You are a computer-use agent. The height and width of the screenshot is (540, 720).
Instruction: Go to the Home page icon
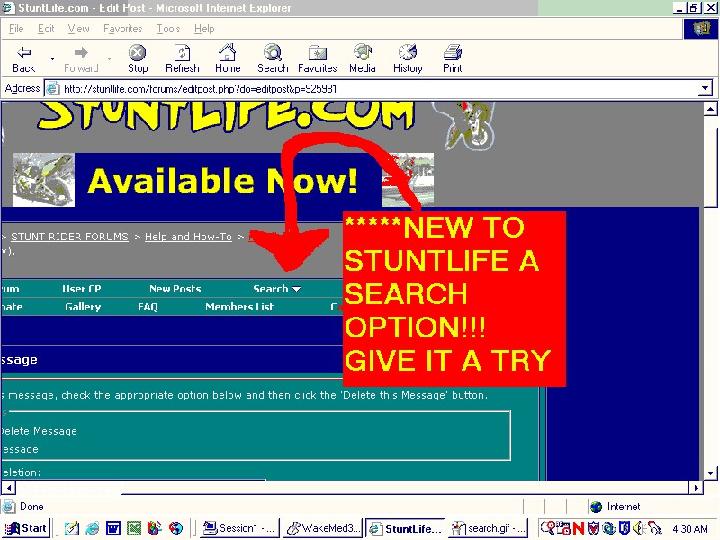(x=227, y=52)
